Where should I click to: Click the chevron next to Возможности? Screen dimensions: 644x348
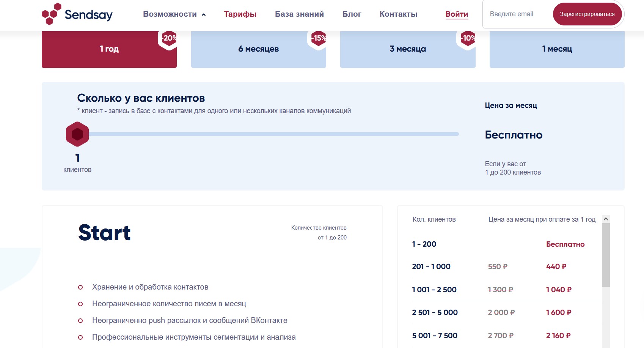[x=204, y=15]
